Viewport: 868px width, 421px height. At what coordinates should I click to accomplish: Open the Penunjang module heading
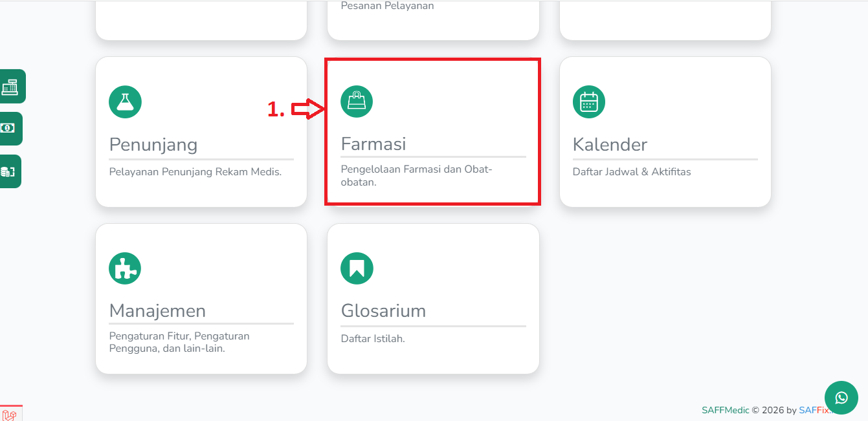tap(153, 144)
